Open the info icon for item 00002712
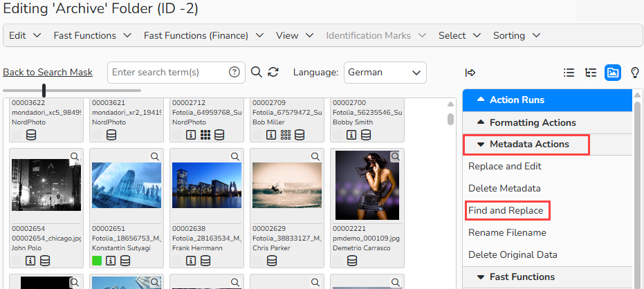The height and width of the screenshot is (289, 644). coord(191,135)
